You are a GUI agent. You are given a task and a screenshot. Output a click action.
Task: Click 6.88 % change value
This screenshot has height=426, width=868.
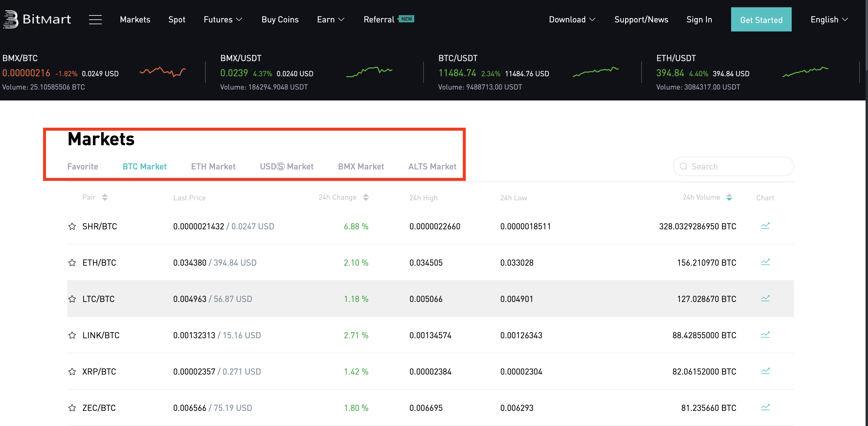[356, 226]
